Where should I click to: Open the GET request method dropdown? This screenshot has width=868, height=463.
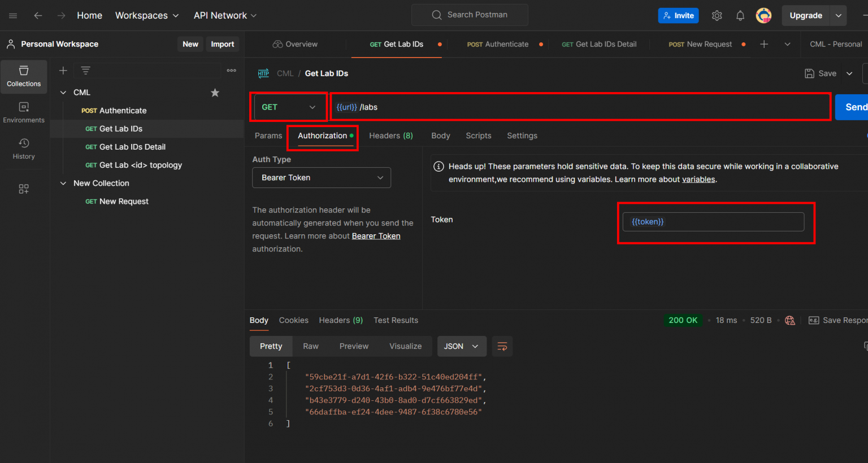[x=289, y=107]
